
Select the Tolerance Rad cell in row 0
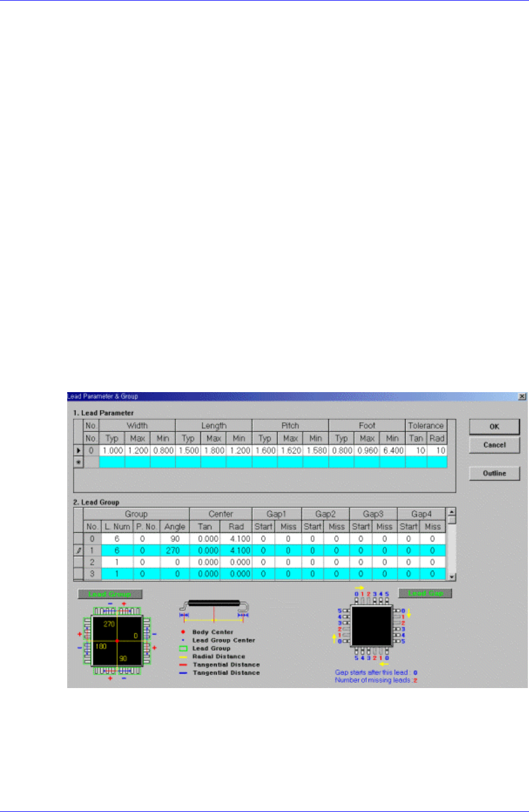437,450
